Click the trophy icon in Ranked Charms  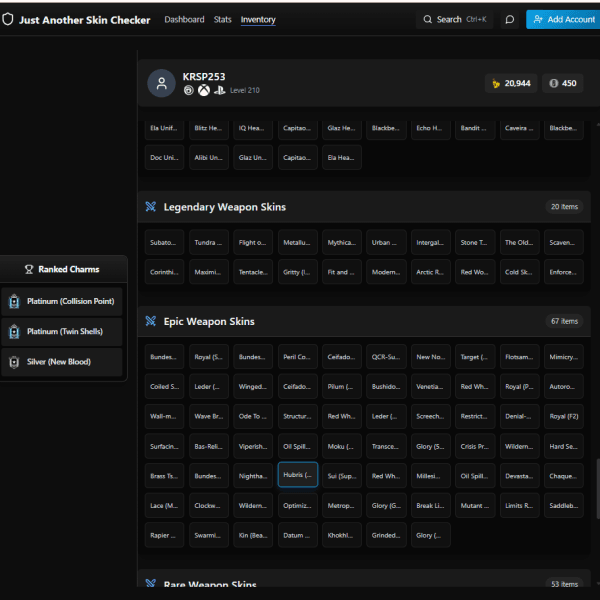pos(29,269)
